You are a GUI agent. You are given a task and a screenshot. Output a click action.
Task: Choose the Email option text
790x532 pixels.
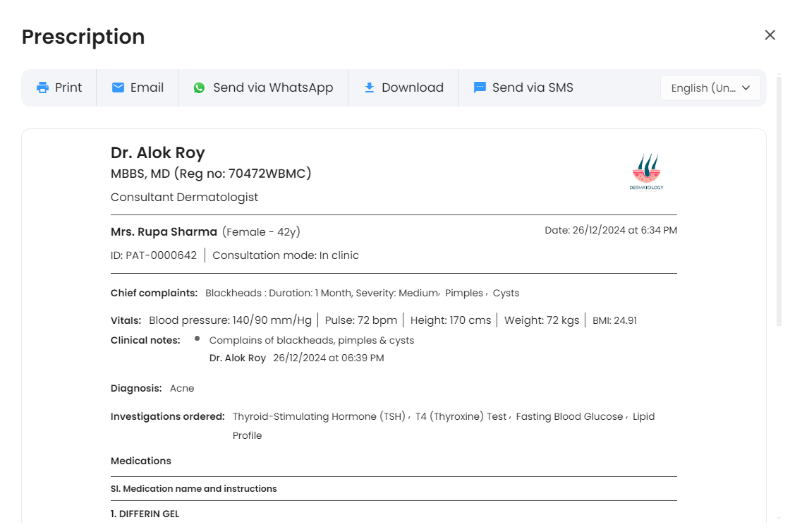147,87
